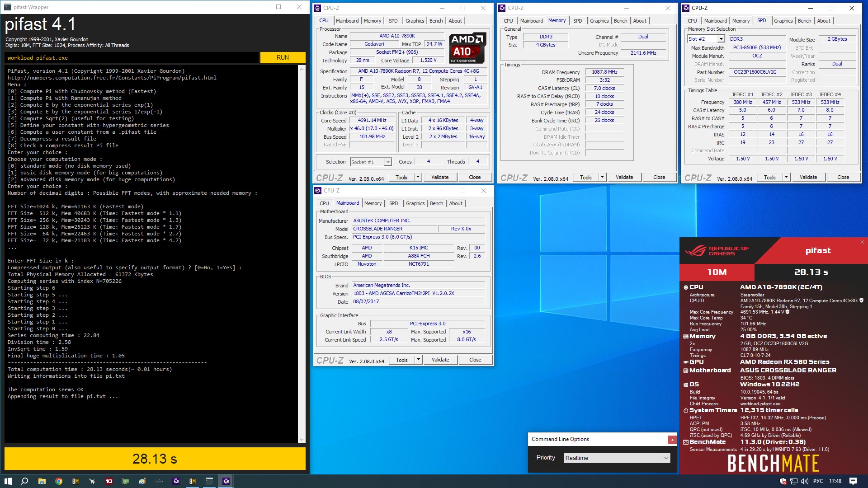Click Validate in the CPU window
Viewport: 868px width, 488px height.
click(440, 177)
